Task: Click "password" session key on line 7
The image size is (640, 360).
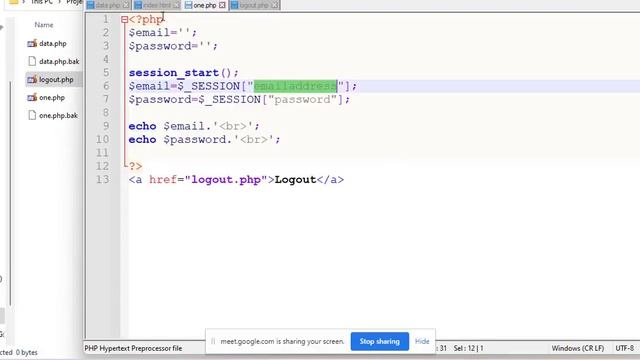Action: [x=302, y=100]
